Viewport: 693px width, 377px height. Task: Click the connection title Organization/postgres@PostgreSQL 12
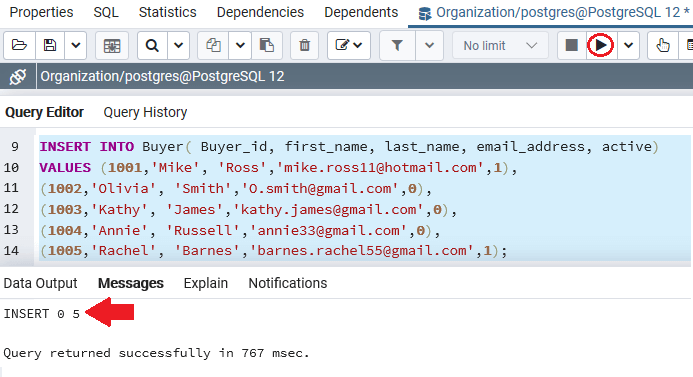(162, 76)
